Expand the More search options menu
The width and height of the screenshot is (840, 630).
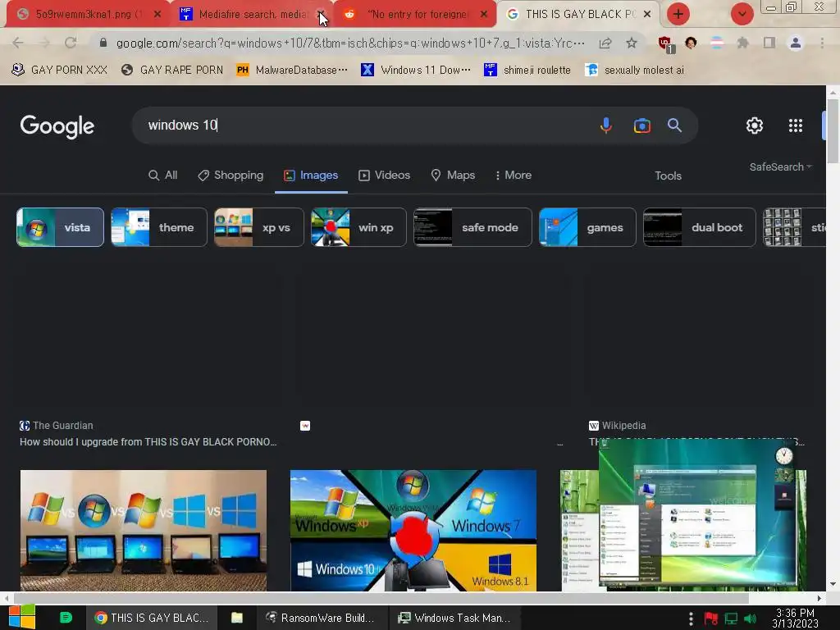coord(514,176)
